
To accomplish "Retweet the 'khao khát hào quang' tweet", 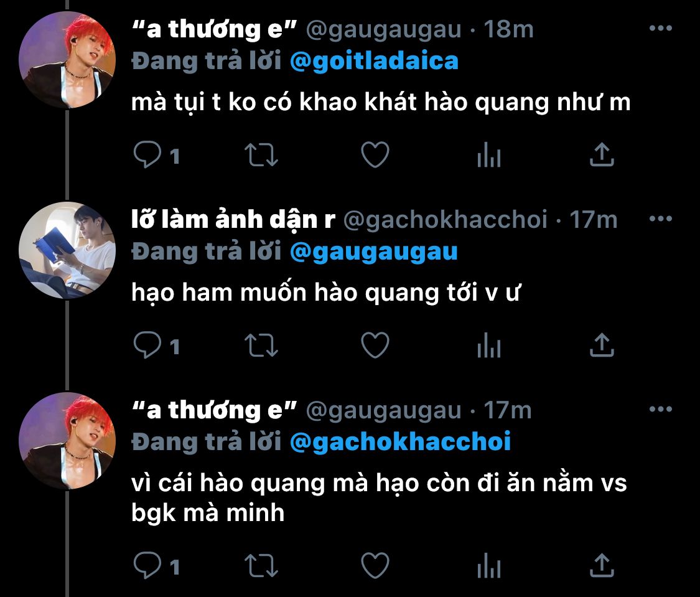I will (261, 155).
